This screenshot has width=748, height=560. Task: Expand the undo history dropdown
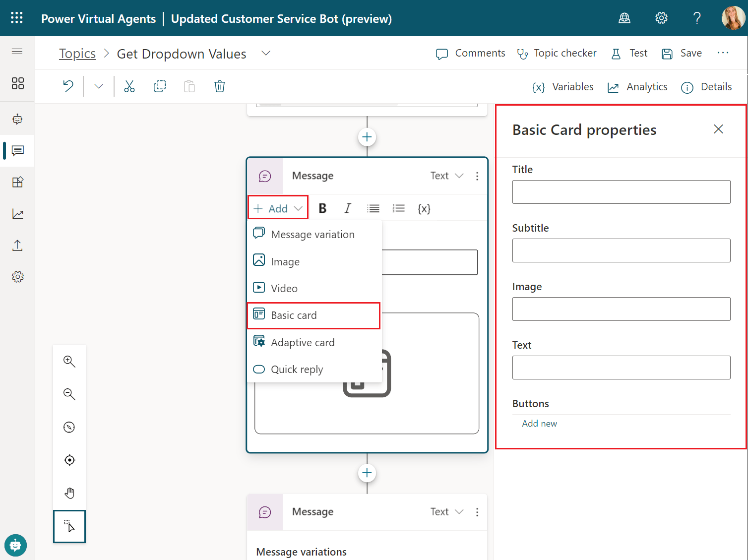pyautogui.click(x=99, y=86)
